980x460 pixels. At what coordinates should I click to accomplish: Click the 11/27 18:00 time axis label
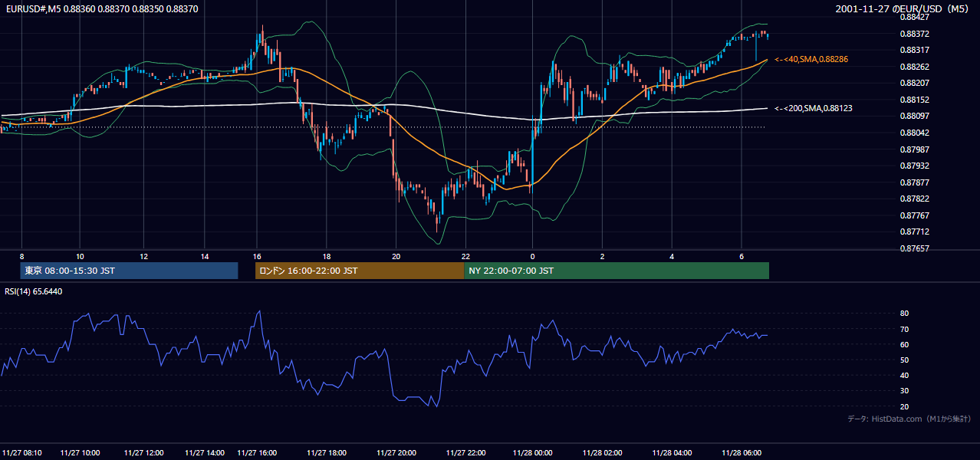(326, 452)
